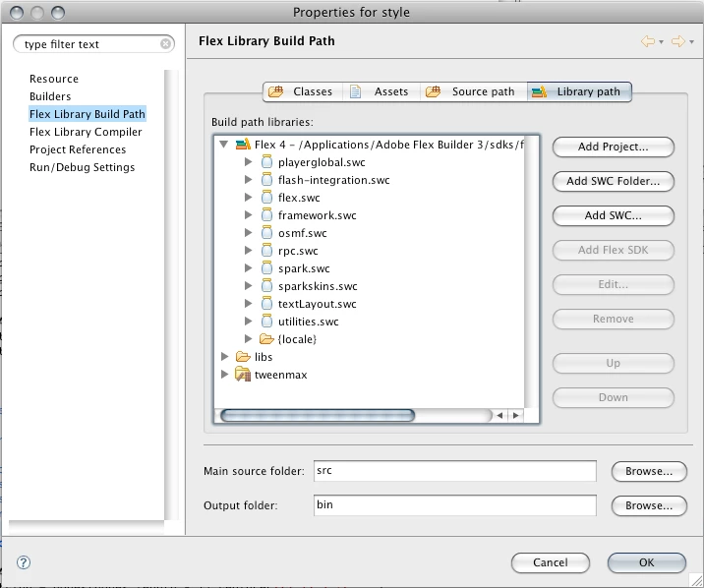
Task: Expand the flash-integration.swc node
Action: pos(248,180)
